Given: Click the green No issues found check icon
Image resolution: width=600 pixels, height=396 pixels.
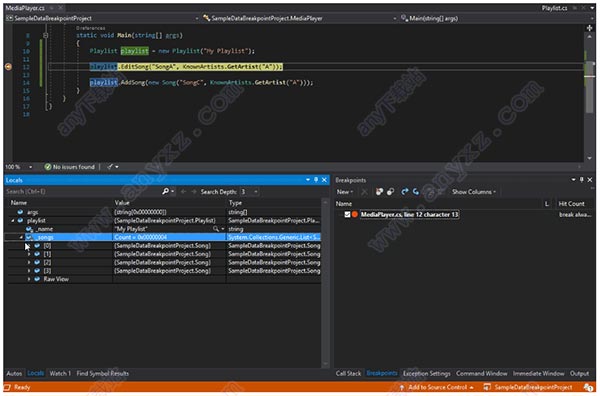Looking at the screenshot, I should point(48,167).
